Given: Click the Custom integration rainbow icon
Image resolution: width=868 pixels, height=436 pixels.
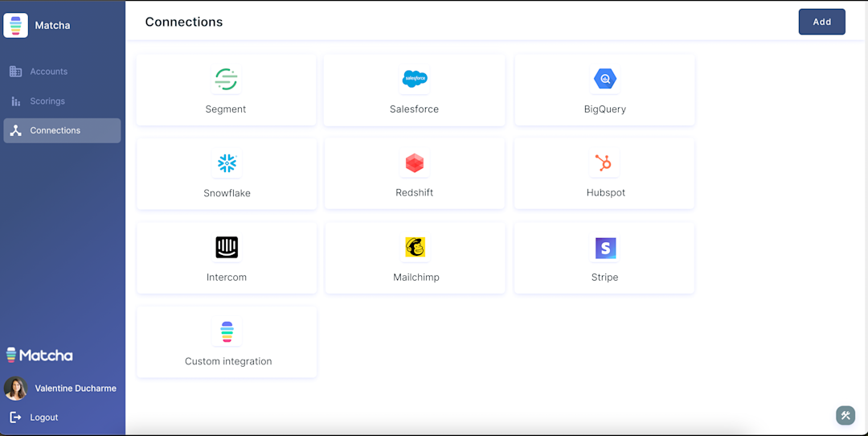Looking at the screenshot, I should point(227,332).
